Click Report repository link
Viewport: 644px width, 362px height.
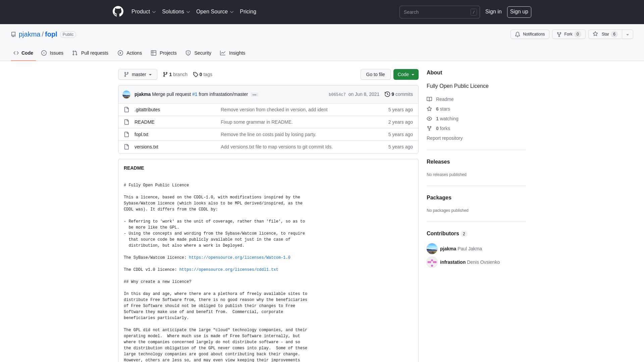coord(444,138)
